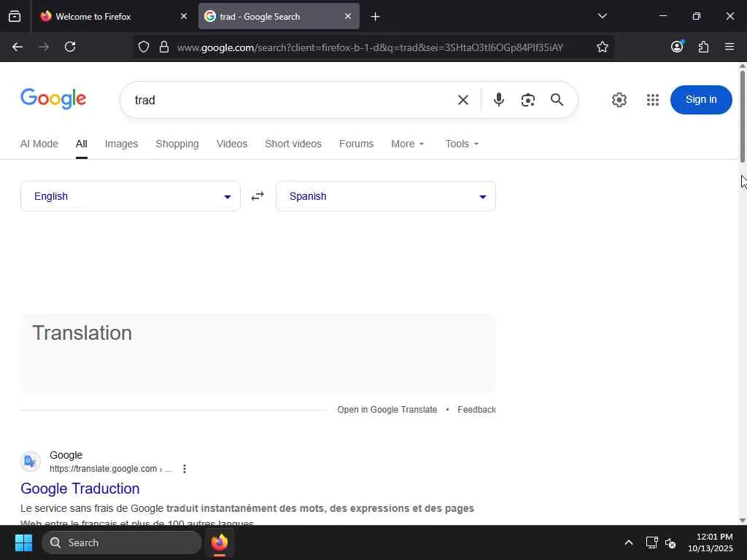Open clock and date in taskbar
The image size is (747, 560).
[x=710, y=542]
